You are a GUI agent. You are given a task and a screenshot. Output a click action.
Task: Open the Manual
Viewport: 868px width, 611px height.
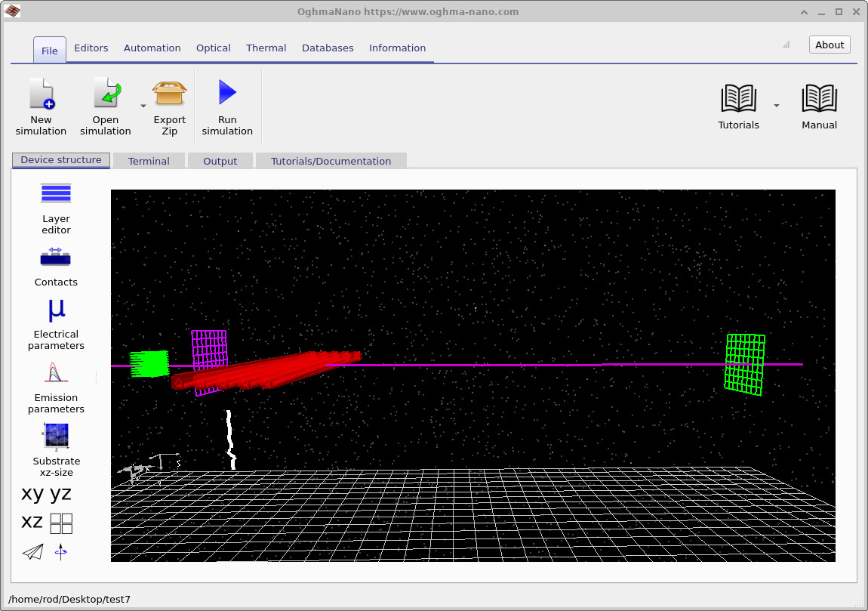819,104
